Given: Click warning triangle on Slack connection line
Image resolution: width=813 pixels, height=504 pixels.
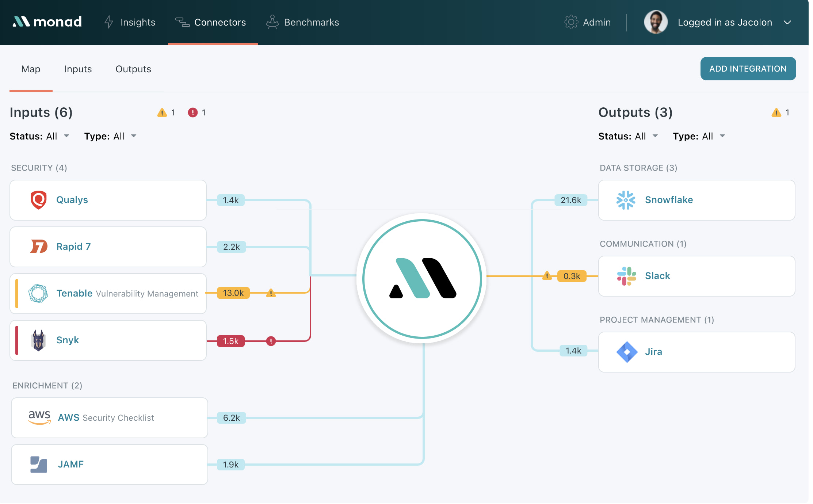Looking at the screenshot, I should 547,275.
